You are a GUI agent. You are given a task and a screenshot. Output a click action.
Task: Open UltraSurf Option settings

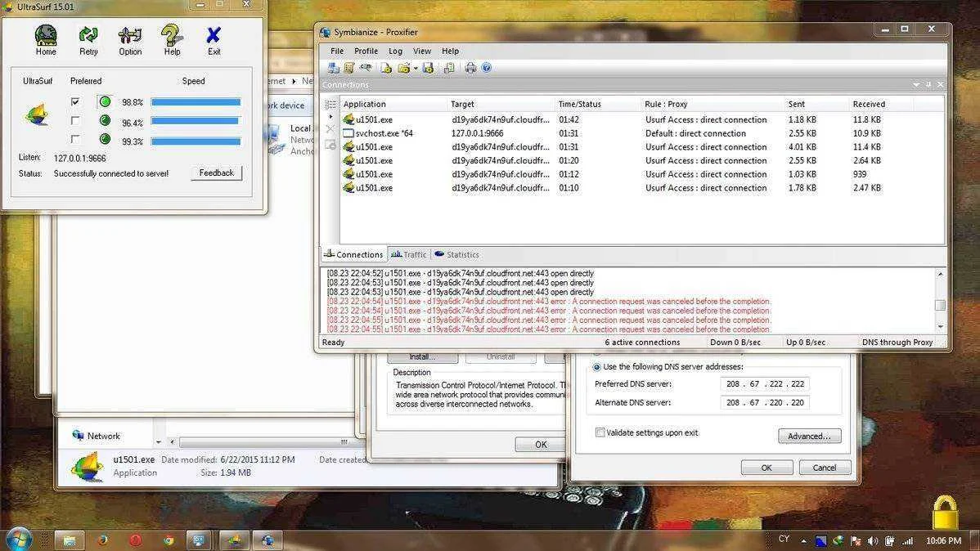pyautogui.click(x=130, y=36)
